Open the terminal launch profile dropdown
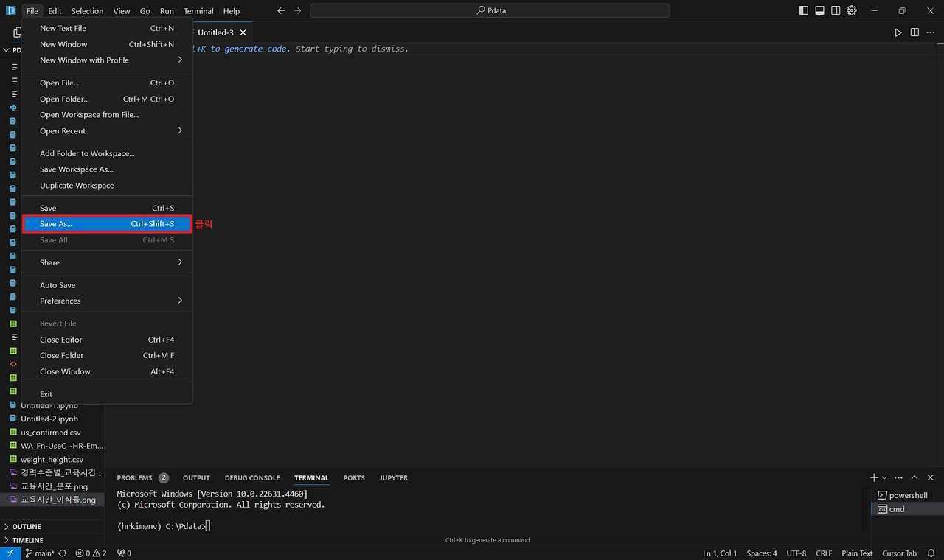This screenshot has height=560, width=944. (x=884, y=477)
